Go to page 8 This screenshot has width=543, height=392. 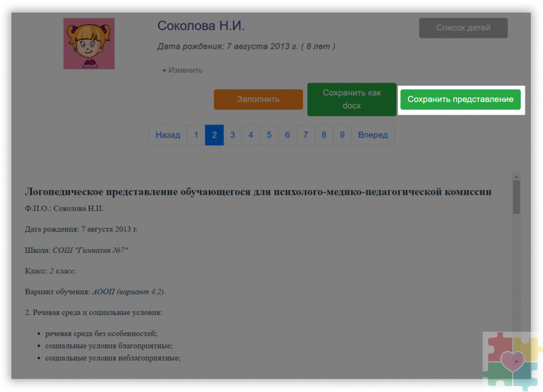(x=324, y=135)
